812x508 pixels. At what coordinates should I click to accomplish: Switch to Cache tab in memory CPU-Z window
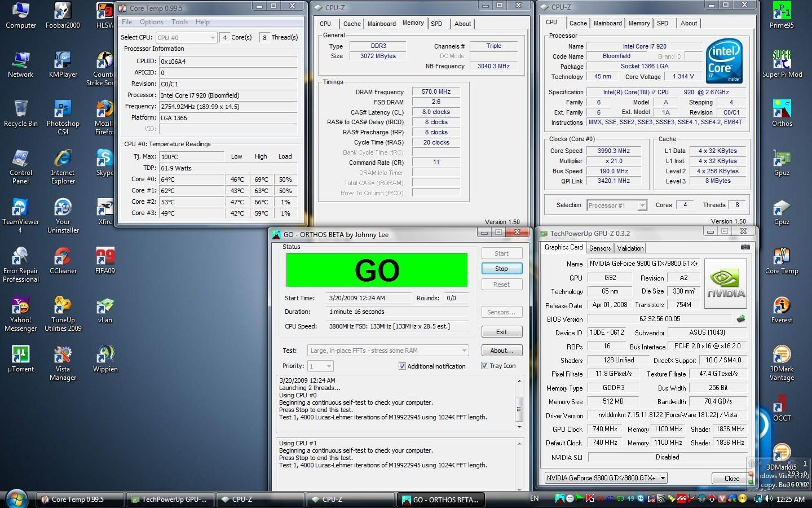pyautogui.click(x=352, y=24)
